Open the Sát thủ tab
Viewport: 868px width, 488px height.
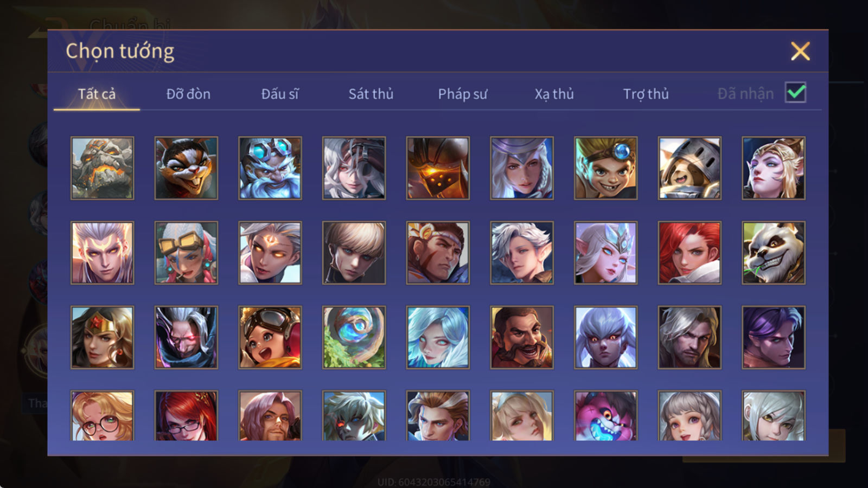(371, 94)
